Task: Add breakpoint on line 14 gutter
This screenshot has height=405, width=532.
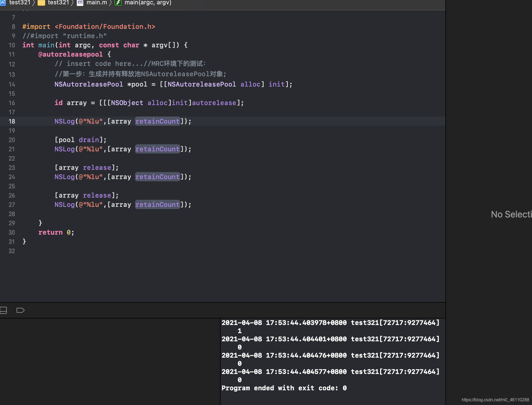Action: click(x=12, y=84)
